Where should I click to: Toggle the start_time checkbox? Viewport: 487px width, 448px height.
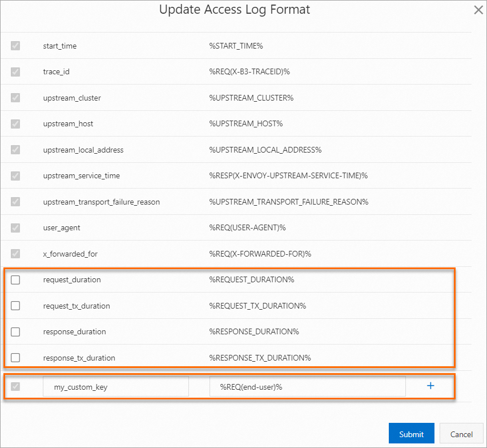15,46
